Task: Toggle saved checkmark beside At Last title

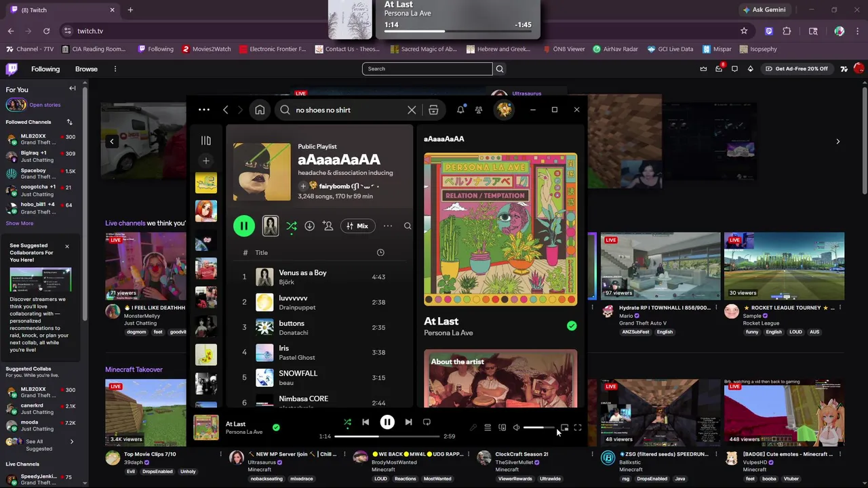Action: coord(572,326)
